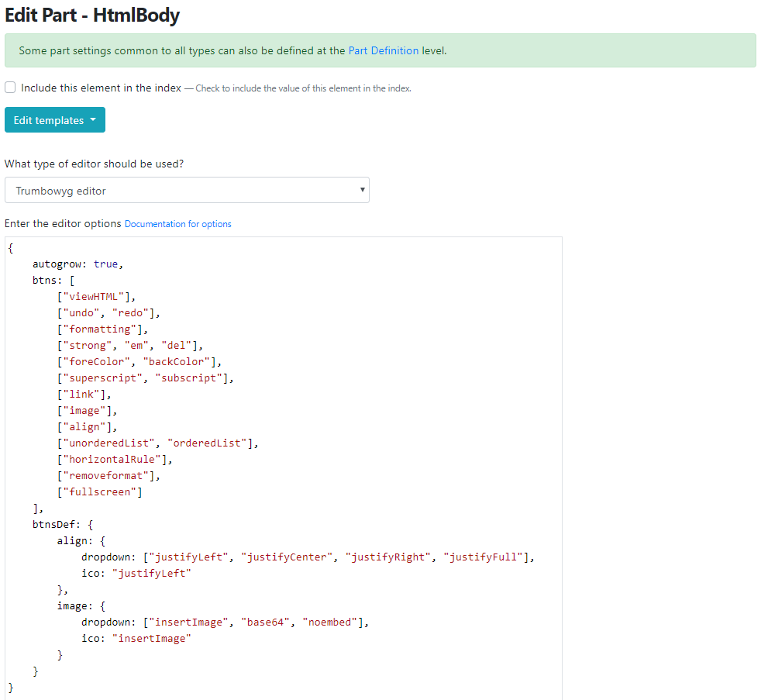The width and height of the screenshot is (761, 700).
Task: Click the "What type of editor should be used?" label
Action: click(x=94, y=164)
